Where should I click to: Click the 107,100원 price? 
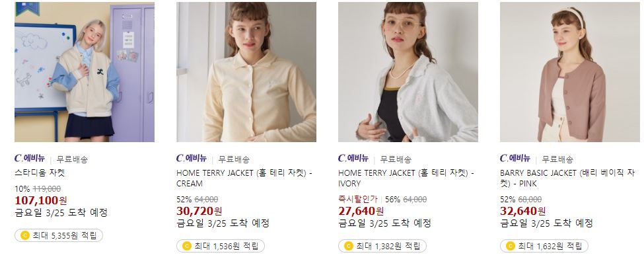pyautogui.click(x=41, y=200)
